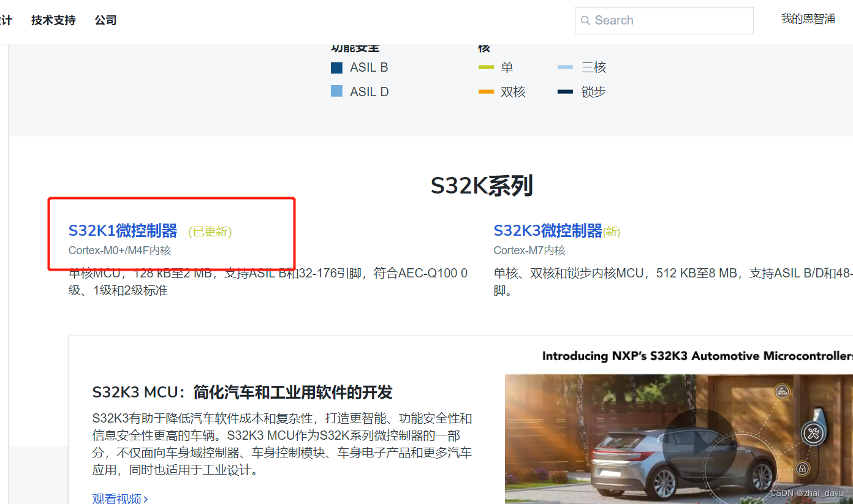Click the 双核 legend label

[513, 92]
